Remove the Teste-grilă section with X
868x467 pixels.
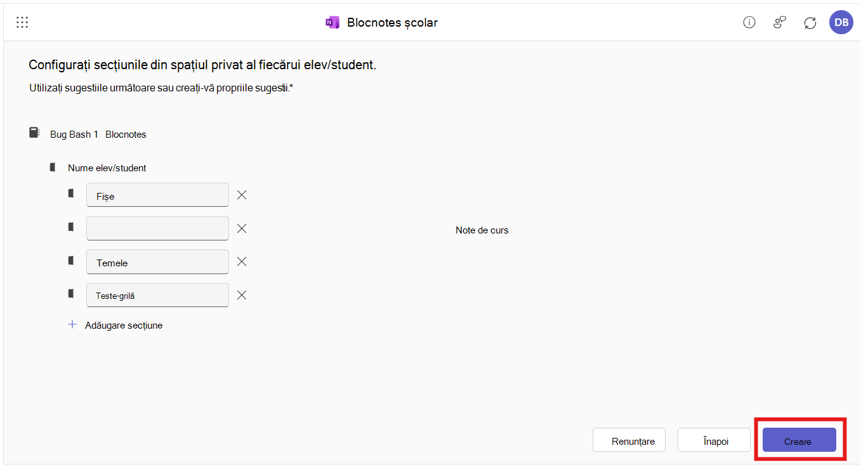pyautogui.click(x=242, y=295)
